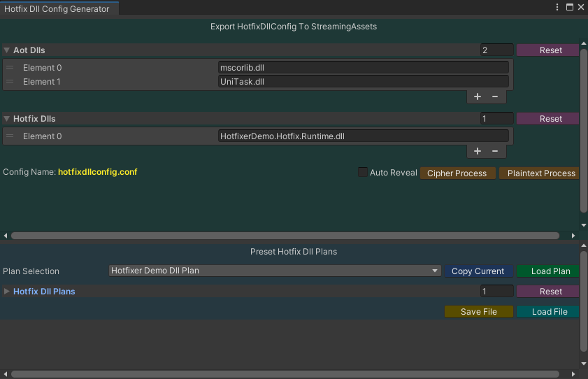Expand the Hotfix Dll Plans foldout
The image size is (588, 379).
pos(7,291)
